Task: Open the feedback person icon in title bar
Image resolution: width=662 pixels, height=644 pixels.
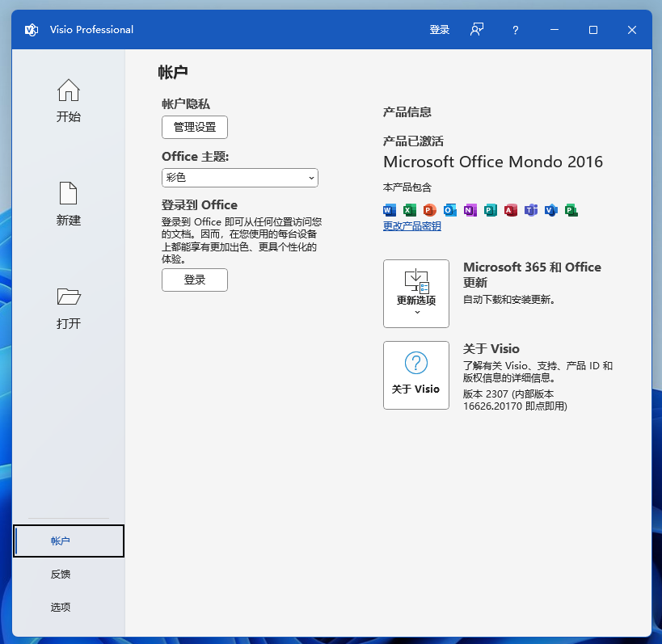Action: coord(477,30)
